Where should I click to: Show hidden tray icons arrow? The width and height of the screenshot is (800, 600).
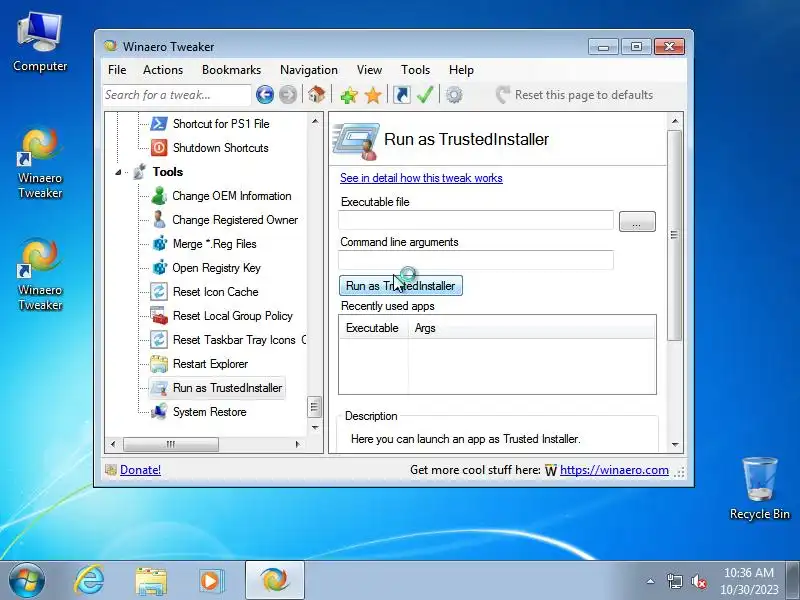651,581
